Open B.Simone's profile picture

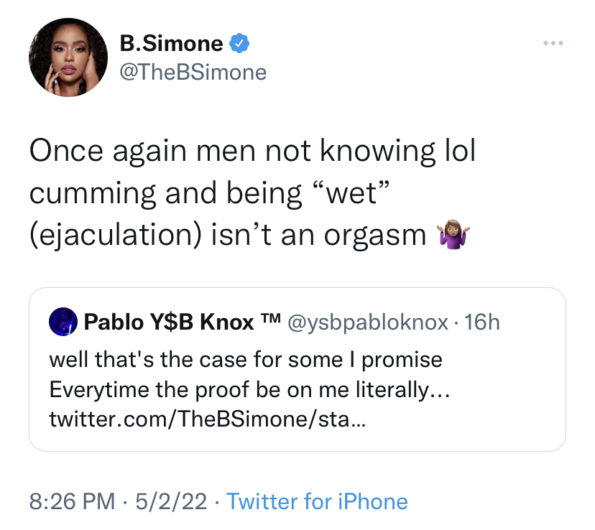point(68,57)
